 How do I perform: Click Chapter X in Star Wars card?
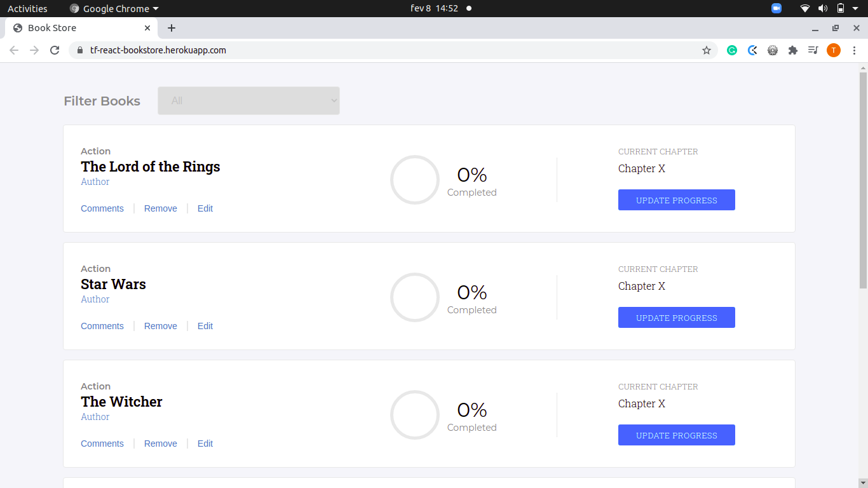[642, 286]
